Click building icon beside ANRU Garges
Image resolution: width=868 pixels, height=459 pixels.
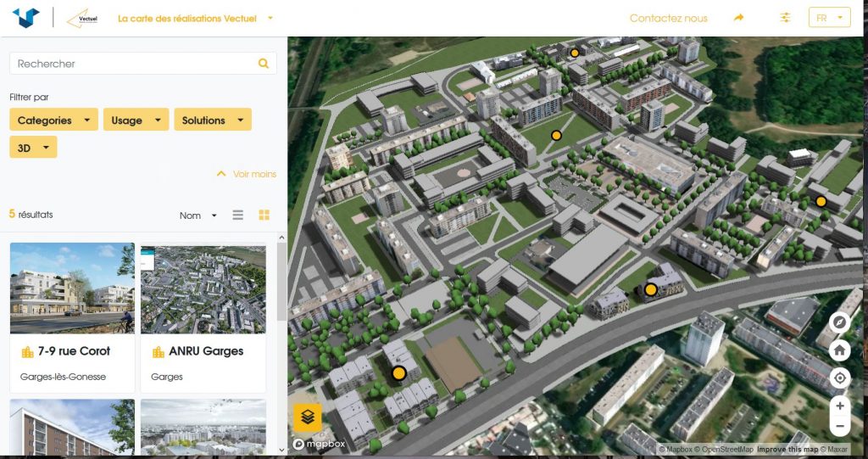pos(159,351)
